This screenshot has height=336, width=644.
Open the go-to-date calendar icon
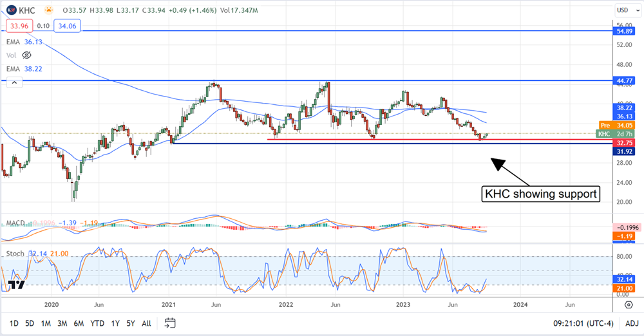pyautogui.click(x=170, y=323)
